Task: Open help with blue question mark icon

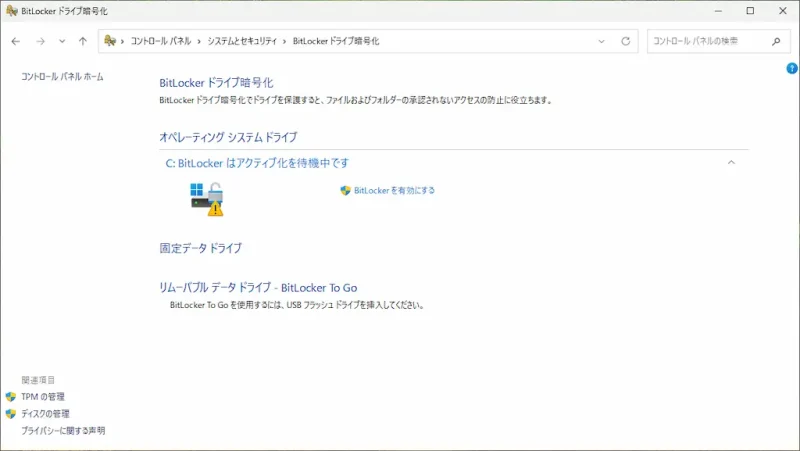Action: [x=792, y=68]
